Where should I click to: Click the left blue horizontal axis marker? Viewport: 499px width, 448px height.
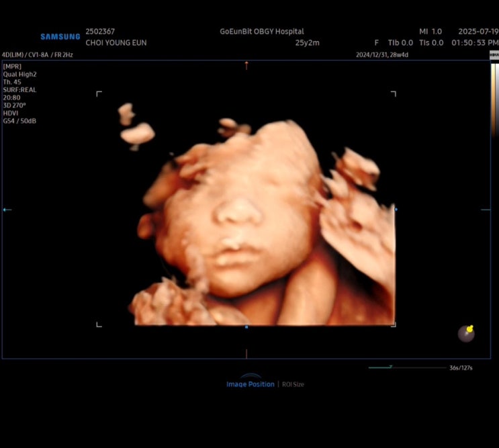click(7, 210)
